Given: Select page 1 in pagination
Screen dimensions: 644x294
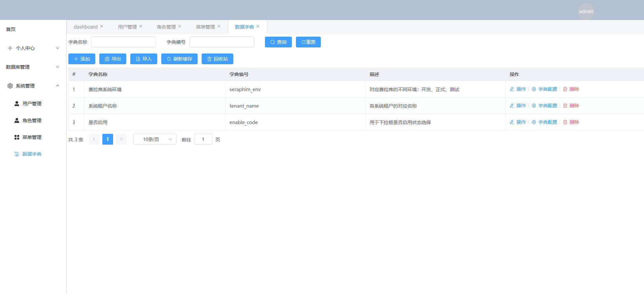Looking at the screenshot, I should [108, 139].
